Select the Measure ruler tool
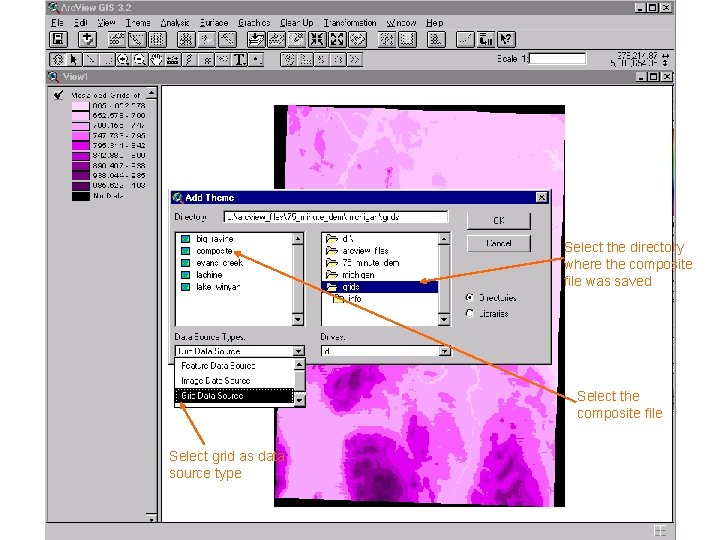 [173, 60]
